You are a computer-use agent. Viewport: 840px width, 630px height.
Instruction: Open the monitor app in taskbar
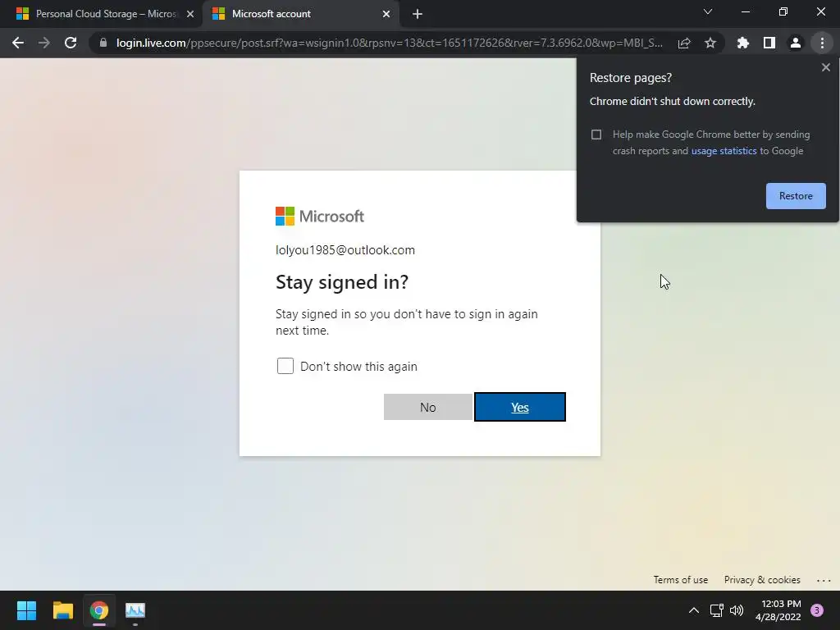[135, 610]
